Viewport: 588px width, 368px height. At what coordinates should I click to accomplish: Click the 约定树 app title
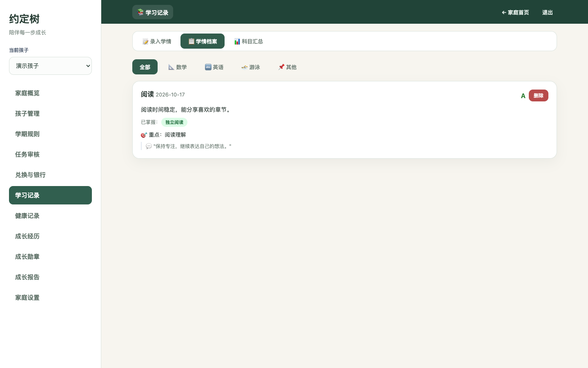(x=24, y=19)
